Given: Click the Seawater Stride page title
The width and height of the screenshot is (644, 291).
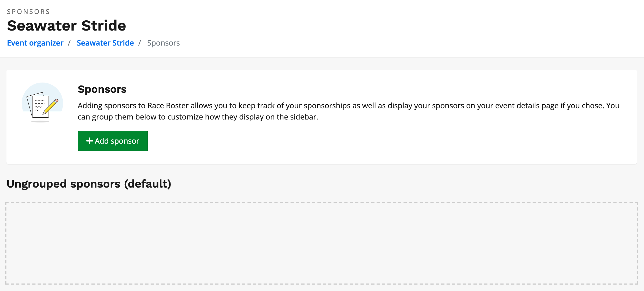Looking at the screenshot, I should click(66, 26).
